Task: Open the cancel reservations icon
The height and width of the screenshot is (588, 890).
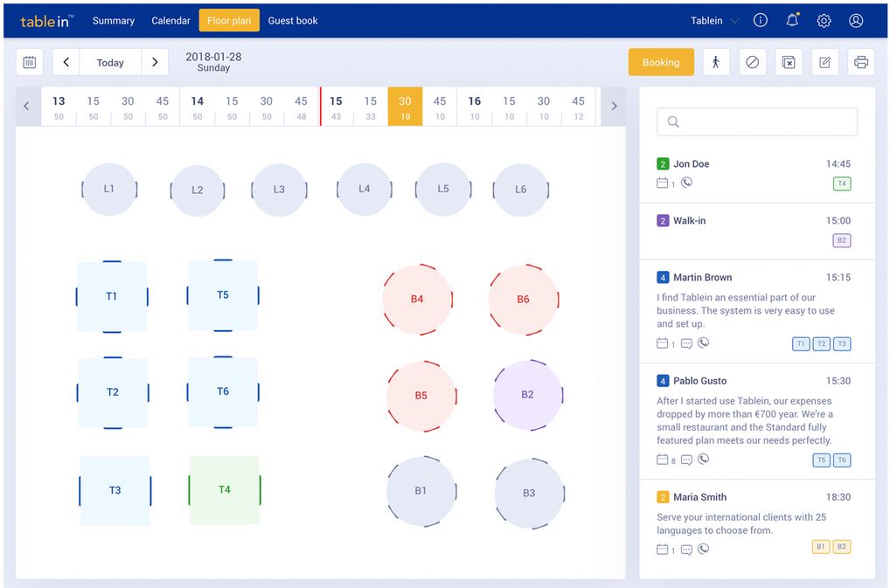Action: pos(789,62)
